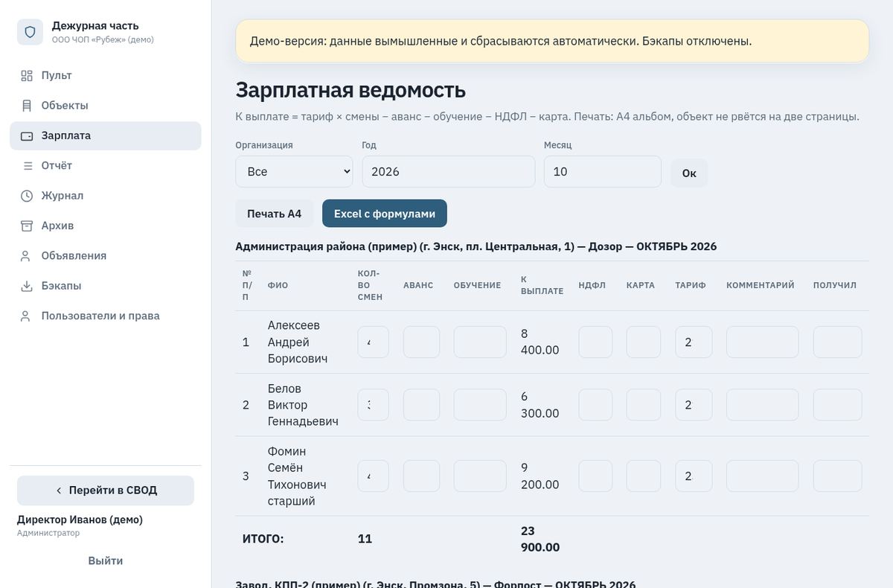The height and width of the screenshot is (588, 893).
Task: Click the Месяц input field
Action: point(603,171)
